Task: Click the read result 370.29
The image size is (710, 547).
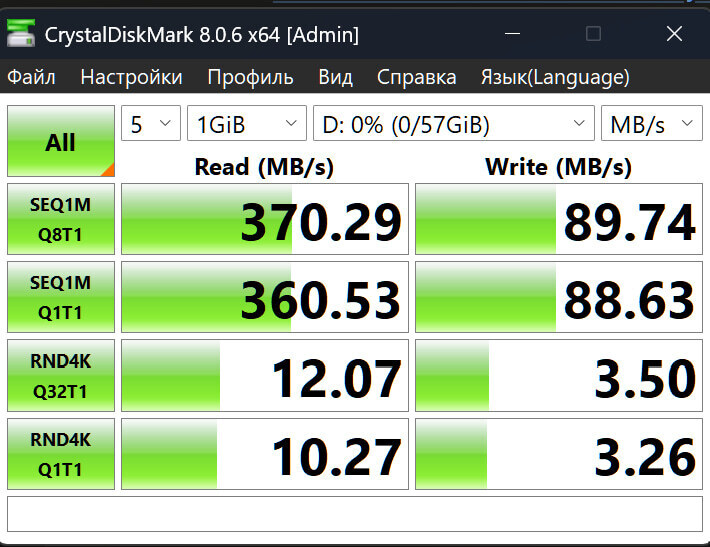Action: coord(265,219)
